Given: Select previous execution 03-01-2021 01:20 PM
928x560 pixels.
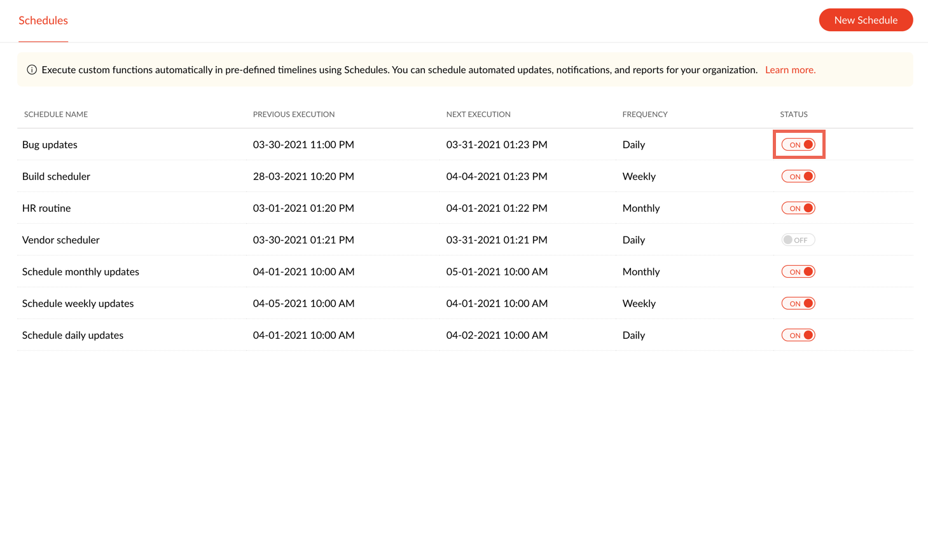Looking at the screenshot, I should tap(303, 208).
